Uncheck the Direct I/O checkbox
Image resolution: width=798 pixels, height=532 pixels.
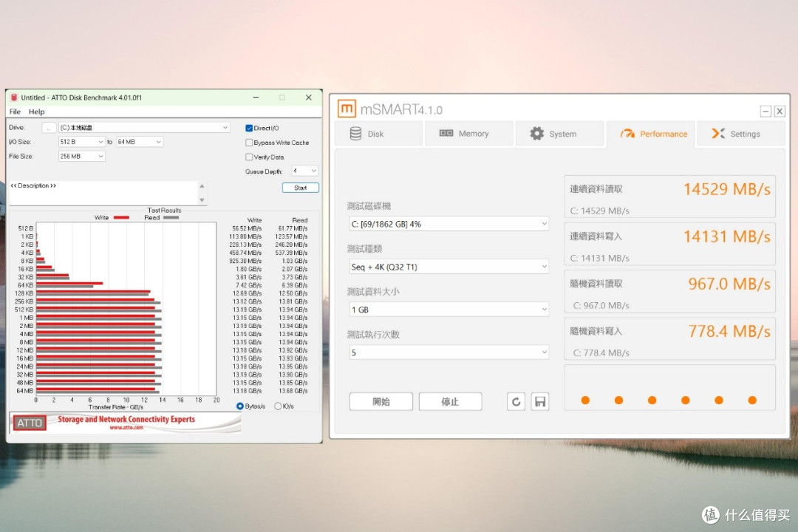click(x=249, y=129)
